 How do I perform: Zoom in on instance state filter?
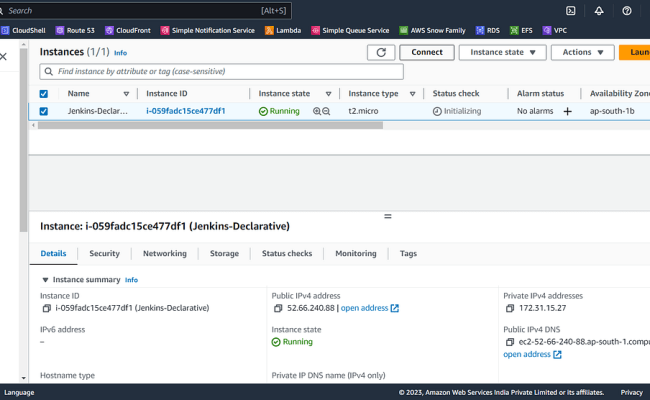pos(317,111)
